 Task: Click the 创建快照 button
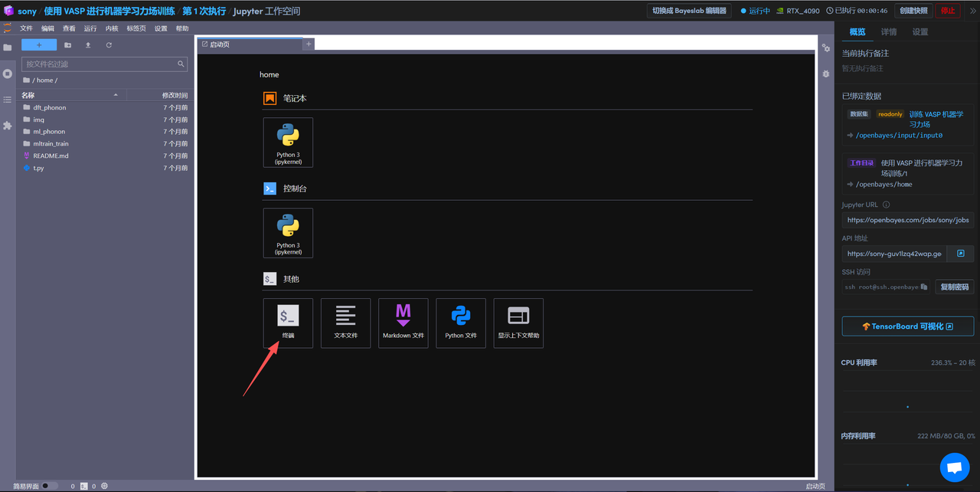click(913, 11)
